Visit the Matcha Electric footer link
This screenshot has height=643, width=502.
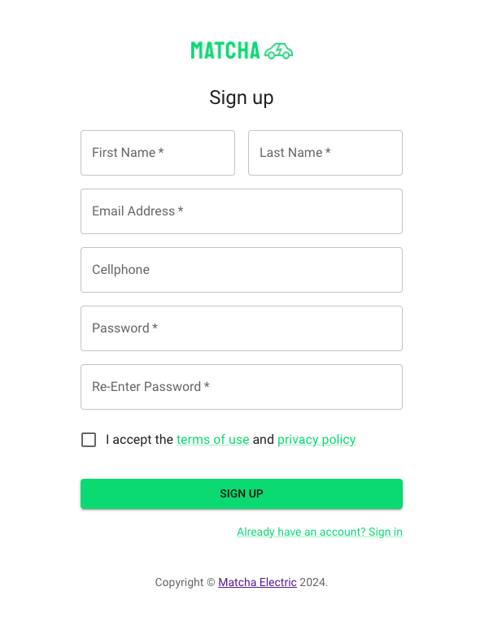click(257, 582)
